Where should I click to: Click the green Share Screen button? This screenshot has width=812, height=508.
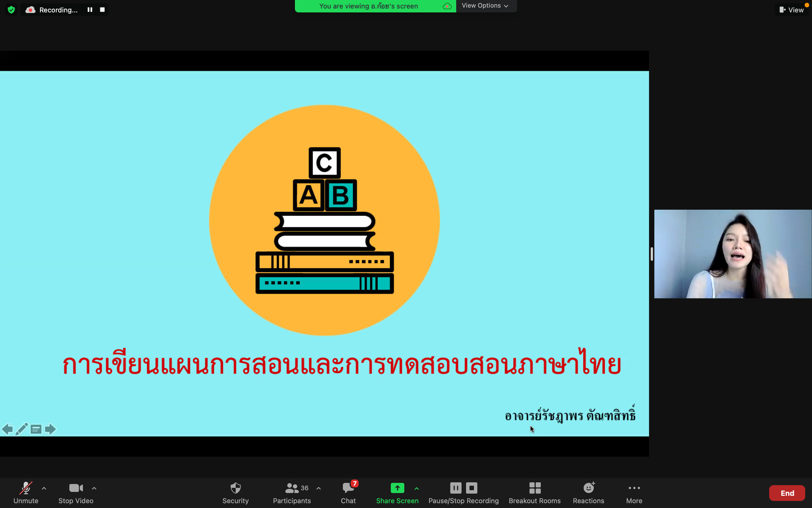(397, 493)
